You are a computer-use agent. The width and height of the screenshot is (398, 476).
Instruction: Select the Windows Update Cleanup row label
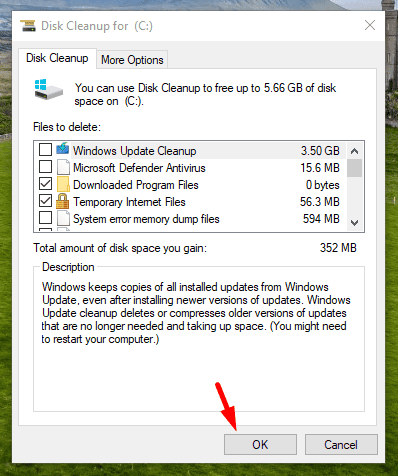135,151
